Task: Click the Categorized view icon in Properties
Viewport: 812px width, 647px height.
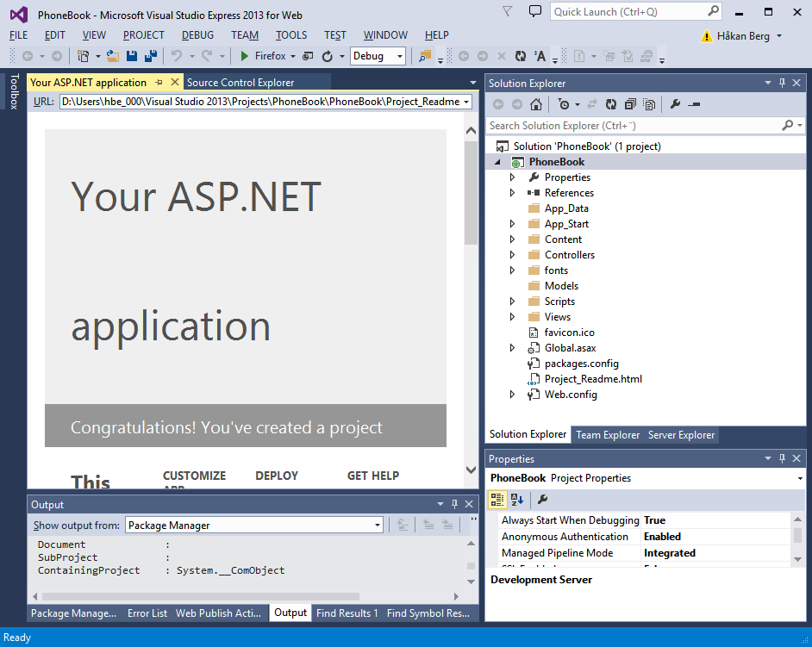Action: [x=497, y=500]
